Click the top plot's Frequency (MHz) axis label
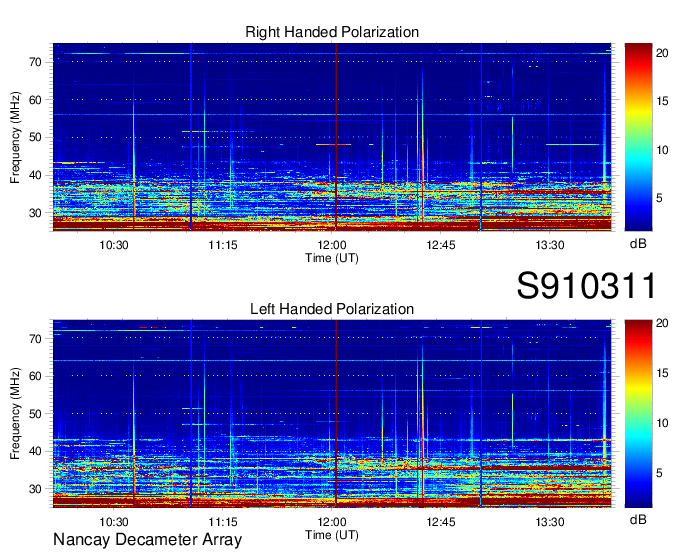680x552 pixels. 15,137
